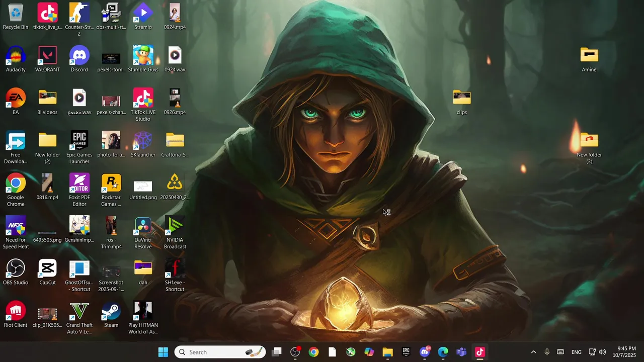Select the CapCut desktop shortcut
Image resolution: width=644 pixels, height=362 pixels.
(x=47, y=272)
